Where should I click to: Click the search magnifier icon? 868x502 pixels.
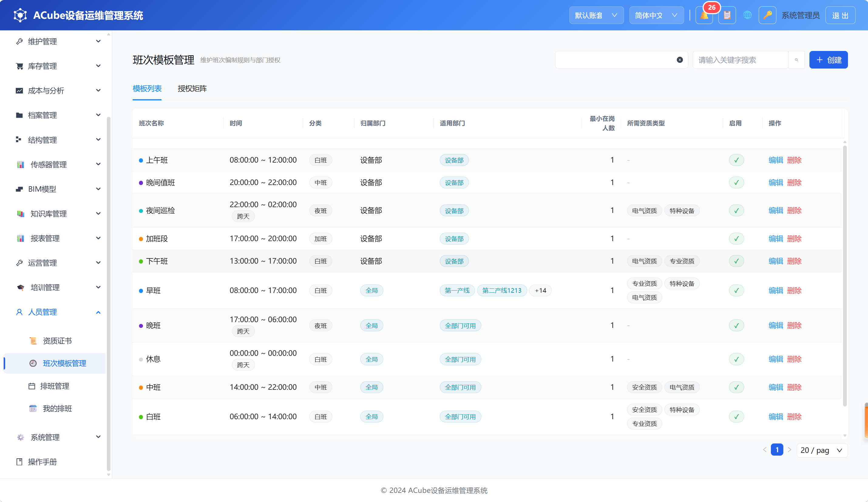(796, 60)
